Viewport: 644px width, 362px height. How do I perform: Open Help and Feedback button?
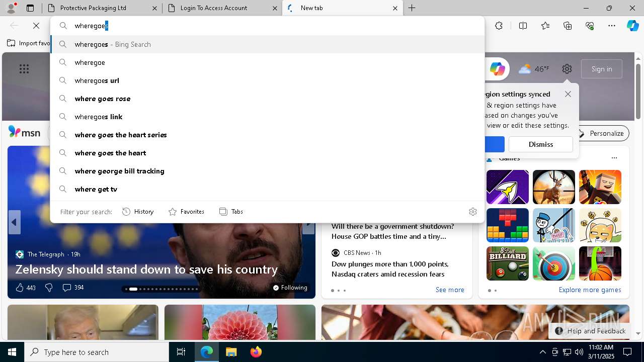(591, 331)
